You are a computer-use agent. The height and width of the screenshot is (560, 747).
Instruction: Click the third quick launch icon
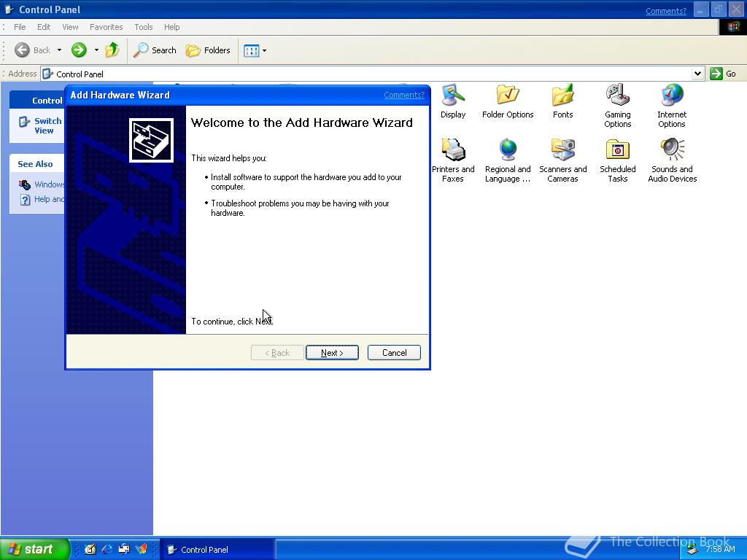coord(124,550)
